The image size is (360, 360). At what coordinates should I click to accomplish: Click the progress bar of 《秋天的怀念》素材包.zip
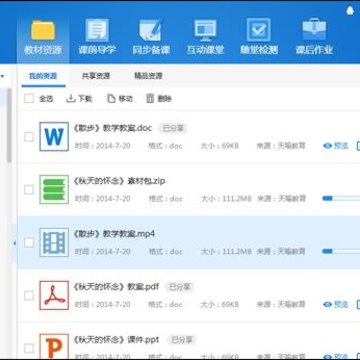pyautogui.click(x=341, y=198)
